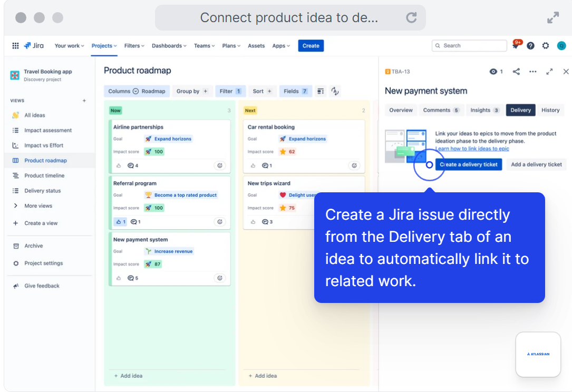This screenshot has width=572, height=392.
Task: Click Add idea in Next column
Action: [x=263, y=376]
